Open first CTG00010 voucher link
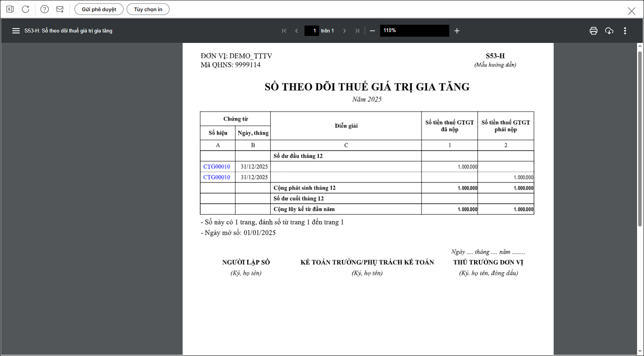Screen dimensions: 644x356 (x=217, y=167)
